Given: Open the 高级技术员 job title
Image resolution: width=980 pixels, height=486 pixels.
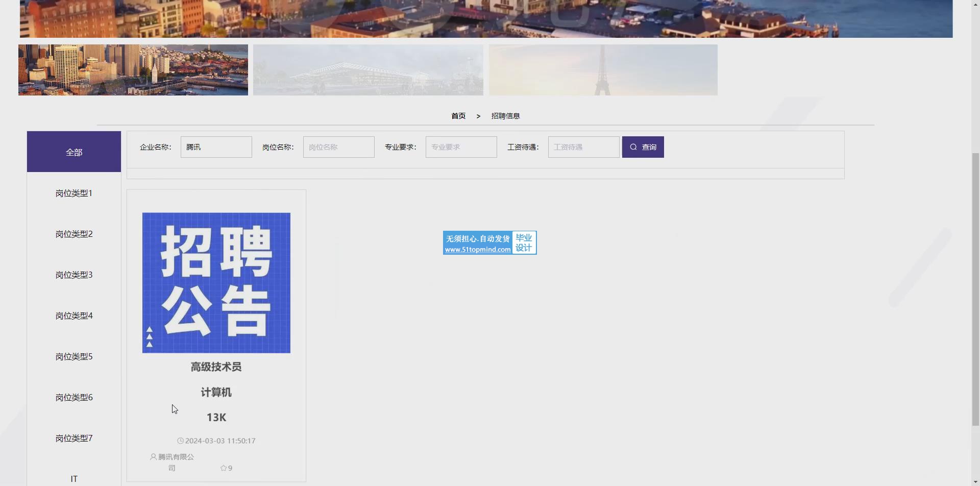Looking at the screenshot, I should (x=216, y=367).
